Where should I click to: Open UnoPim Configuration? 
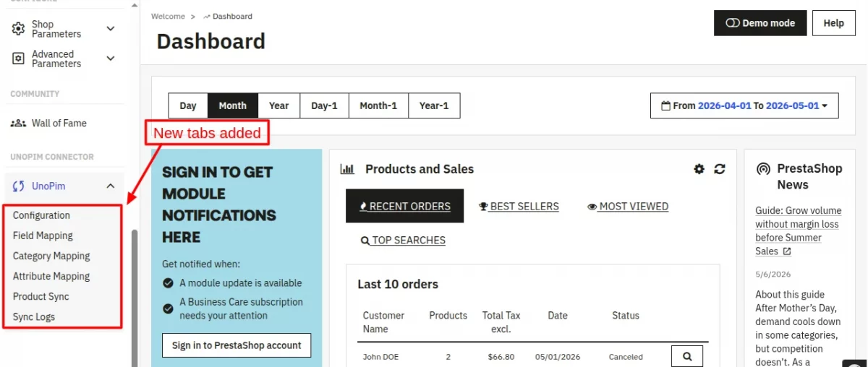pos(41,215)
